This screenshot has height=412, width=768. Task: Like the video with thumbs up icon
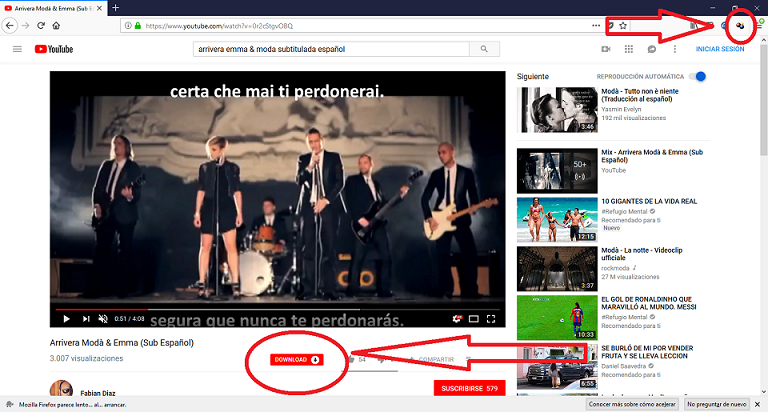351,360
